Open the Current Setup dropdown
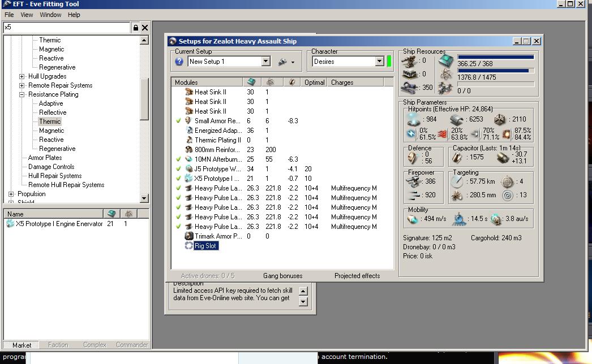The height and width of the screenshot is (364, 592). coord(266,61)
